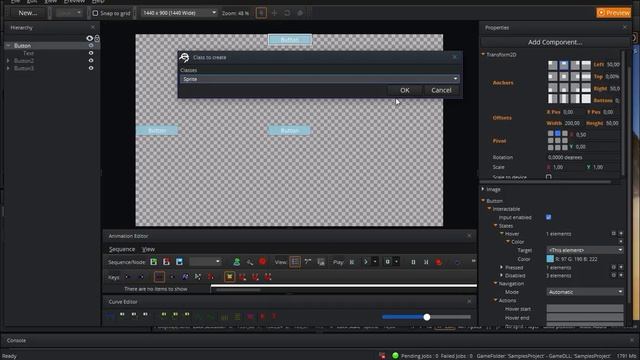The height and width of the screenshot is (360, 640).
Task: Expand the Image component section
Action: coord(483,189)
